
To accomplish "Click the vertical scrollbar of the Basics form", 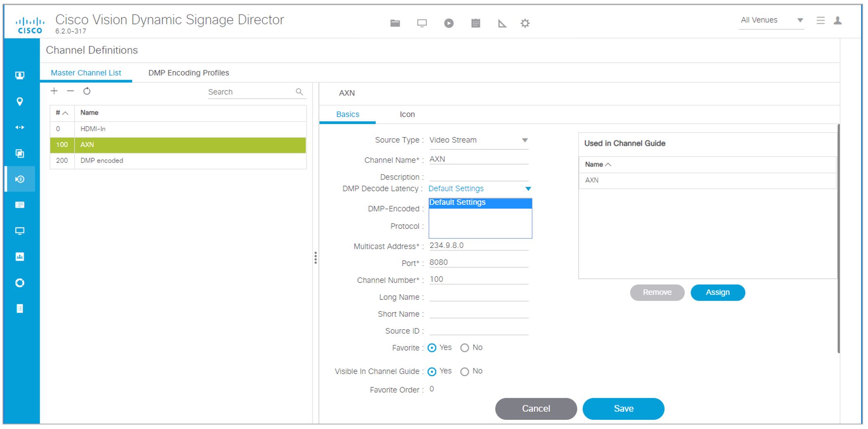I will pos(838,238).
